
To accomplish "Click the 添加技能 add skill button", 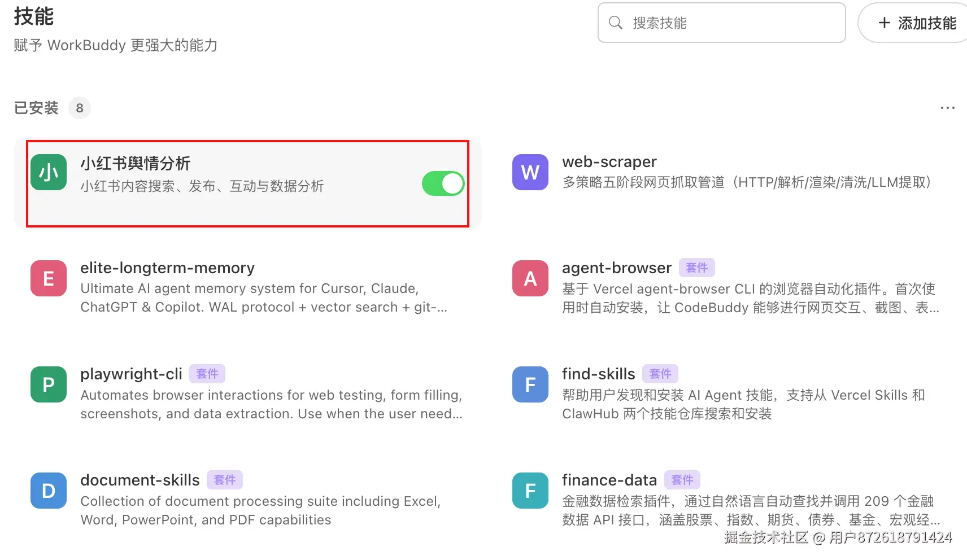I will coord(916,23).
